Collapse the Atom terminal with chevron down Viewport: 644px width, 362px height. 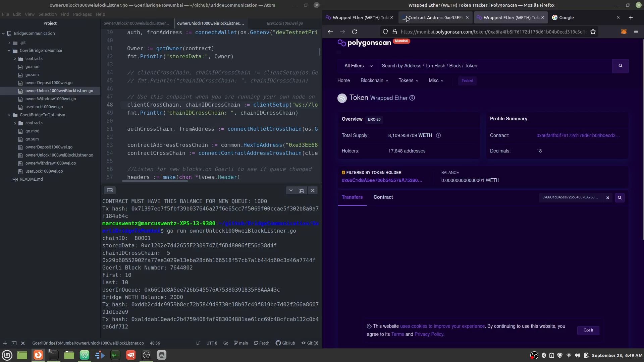click(x=291, y=190)
